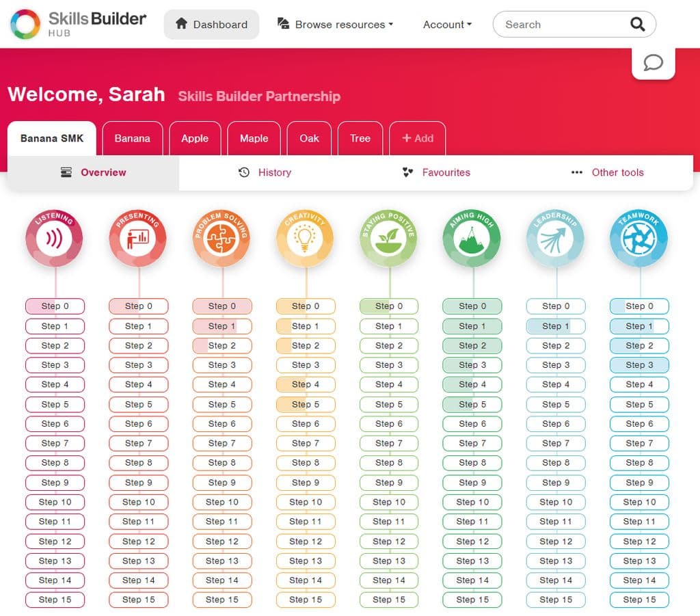Viewport: 700px width, 616px height.
Task: Click the Aiming High mountain icon
Action: coord(472,238)
